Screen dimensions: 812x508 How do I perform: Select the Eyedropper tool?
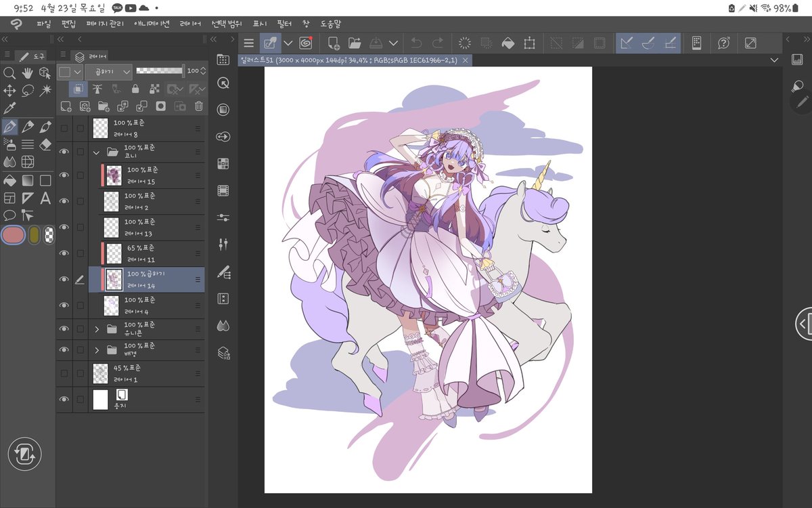coord(9,108)
